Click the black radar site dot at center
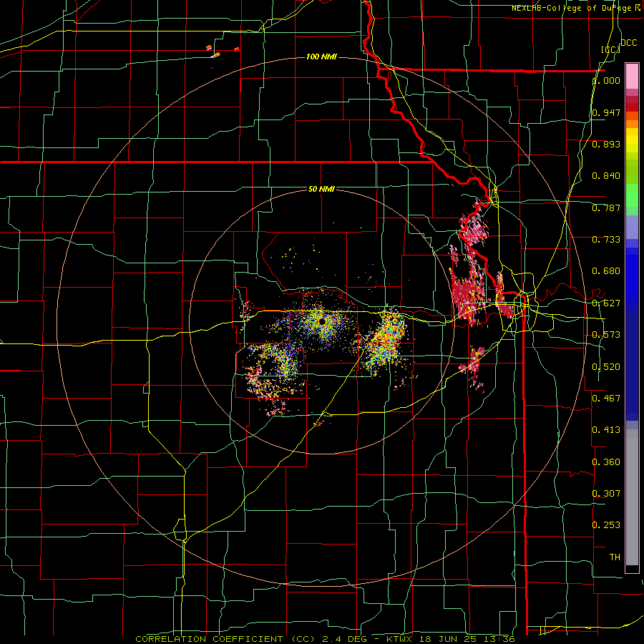The image size is (644, 644). pyautogui.click(x=322, y=321)
